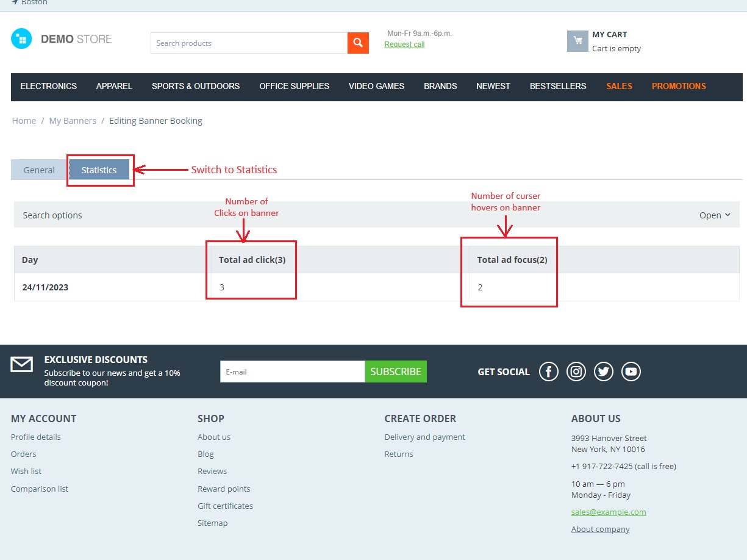The width and height of the screenshot is (747, 560).
Task: Click the Demo Store logo icon
Action: pyautogui.click(x=21, y=39)
